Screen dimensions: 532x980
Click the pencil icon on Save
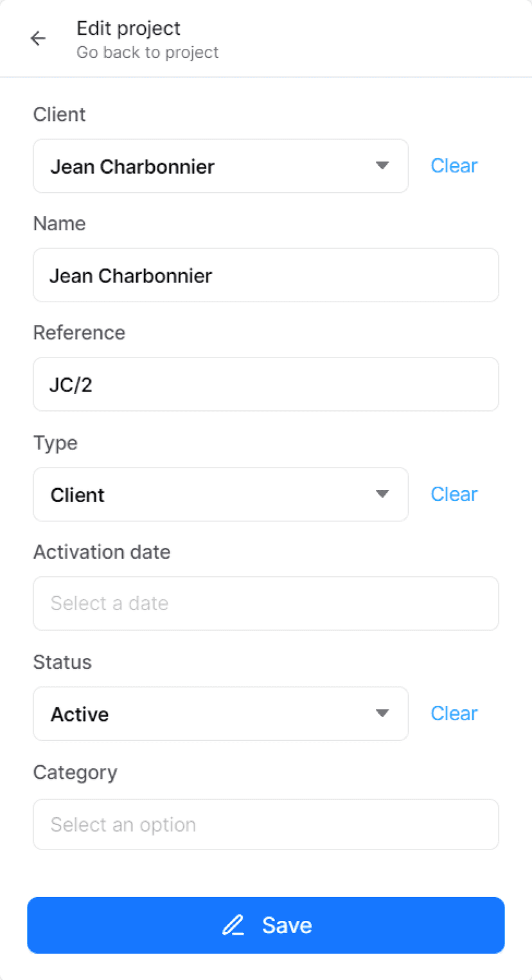(233, 925)
